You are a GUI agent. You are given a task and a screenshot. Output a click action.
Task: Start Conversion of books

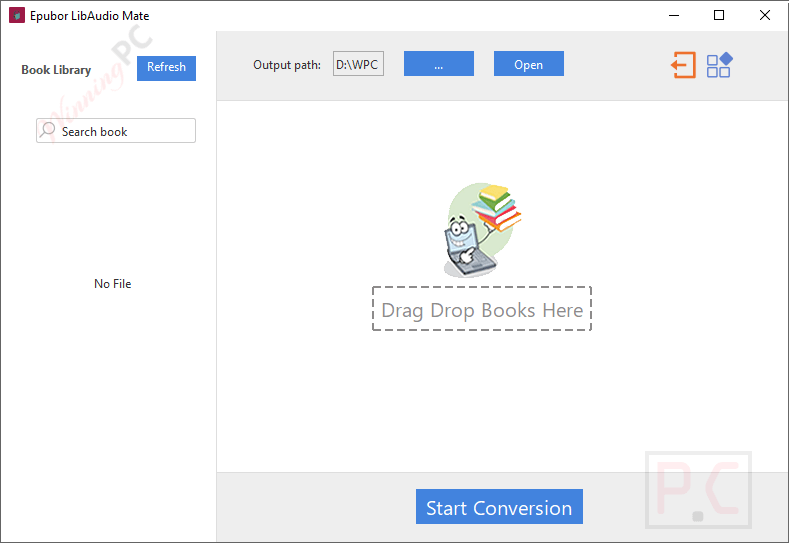pyautogui.click(x=499, y=506)
